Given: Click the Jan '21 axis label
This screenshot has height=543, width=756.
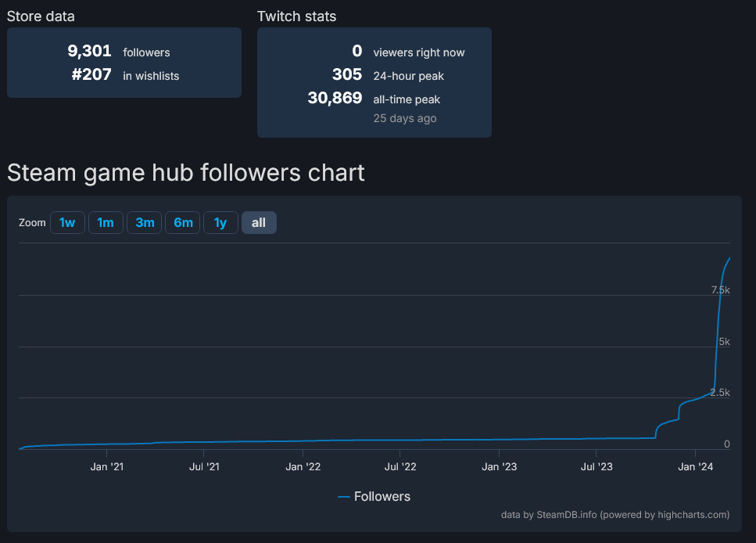Looking at the screenshot, I should point(106,467).
